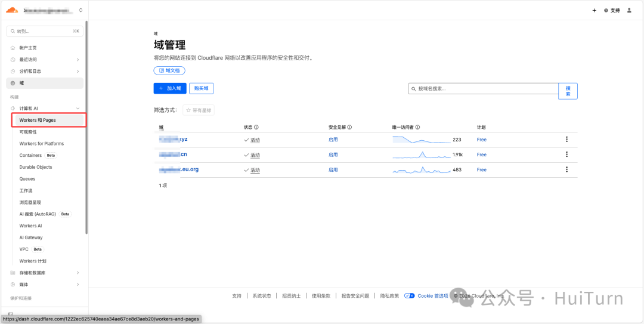
Task: Open Workers 和 Pages
Action: point(49,120)
